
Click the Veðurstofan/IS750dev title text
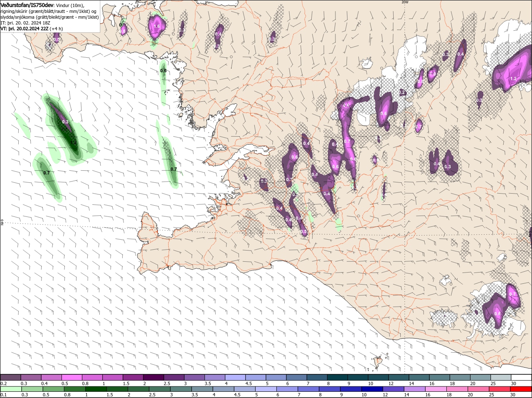tap(27, 5)
